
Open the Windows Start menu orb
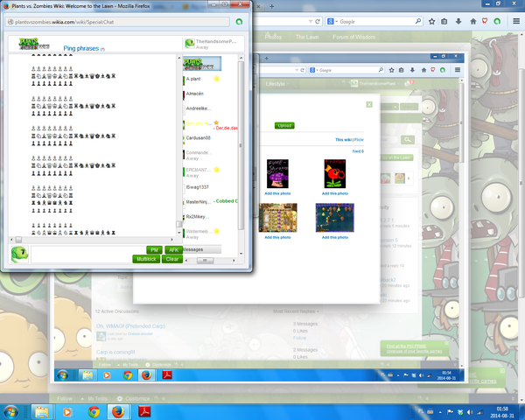(10, 411)
